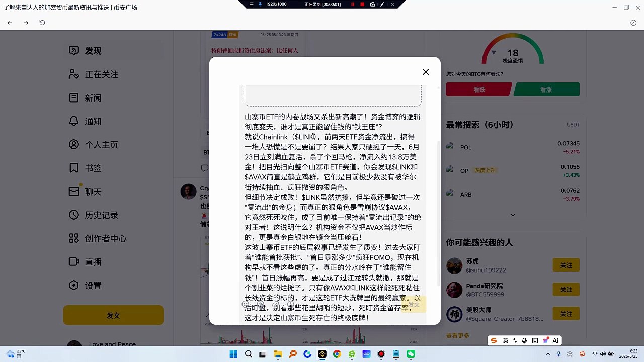Open the Binance app in the taskbar

[322, 354]
